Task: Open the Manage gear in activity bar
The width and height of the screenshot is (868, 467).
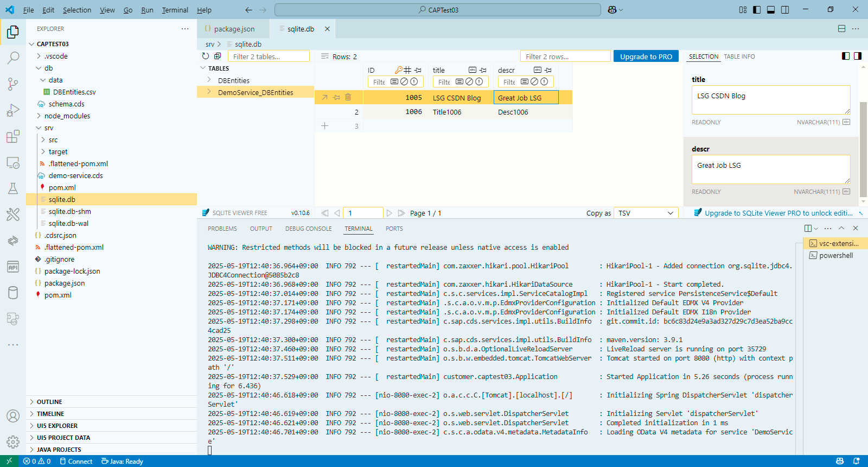Action: (x=13, y=442)
